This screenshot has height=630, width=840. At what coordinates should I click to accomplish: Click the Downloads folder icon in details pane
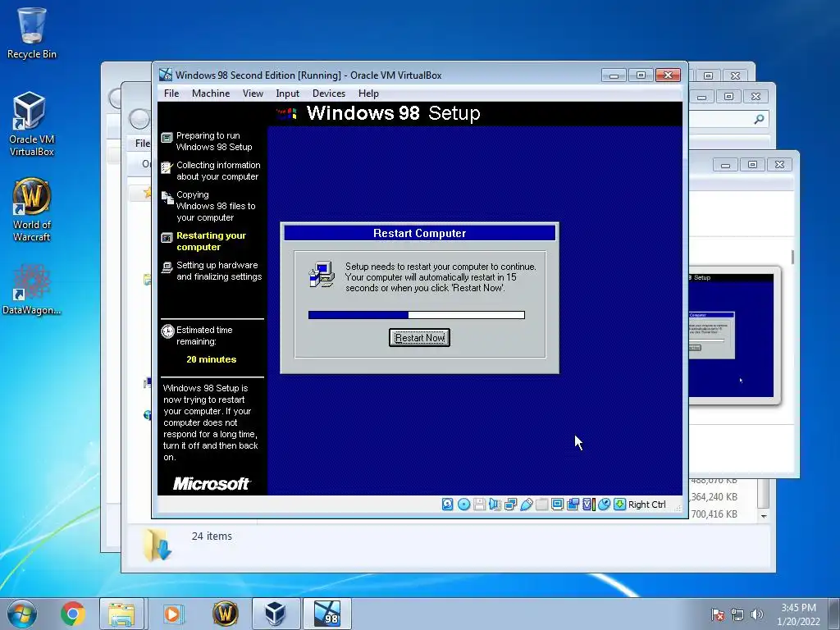(x=157, y=546)
